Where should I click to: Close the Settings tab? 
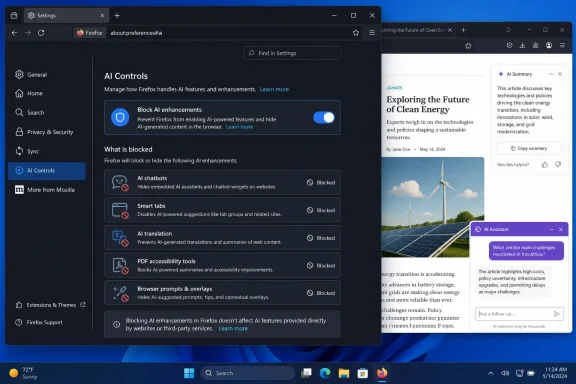(102, 15)
